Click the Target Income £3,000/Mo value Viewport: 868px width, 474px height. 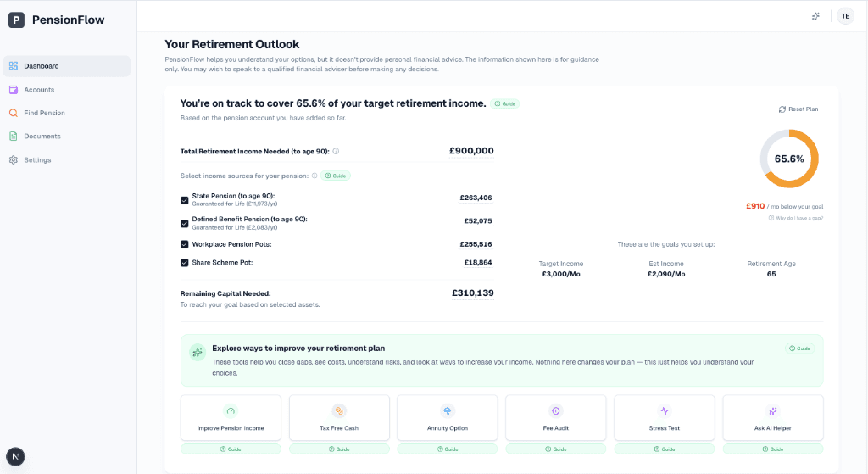(561, 274)
